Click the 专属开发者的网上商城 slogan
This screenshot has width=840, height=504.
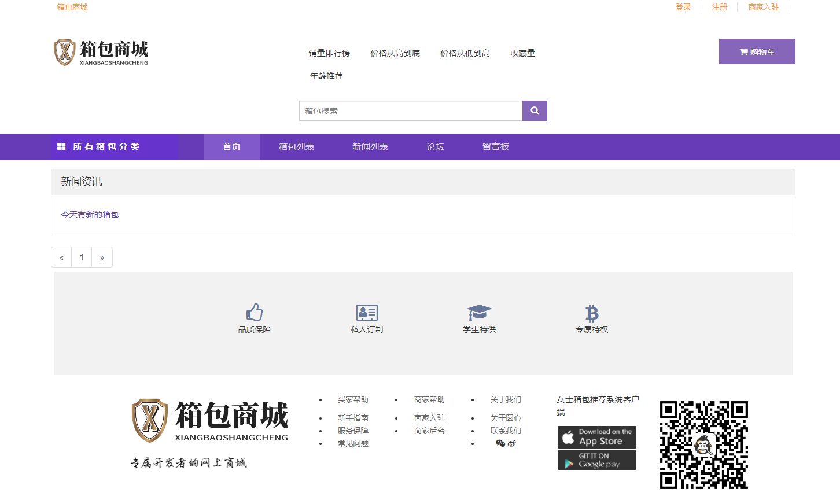point(189,462)
